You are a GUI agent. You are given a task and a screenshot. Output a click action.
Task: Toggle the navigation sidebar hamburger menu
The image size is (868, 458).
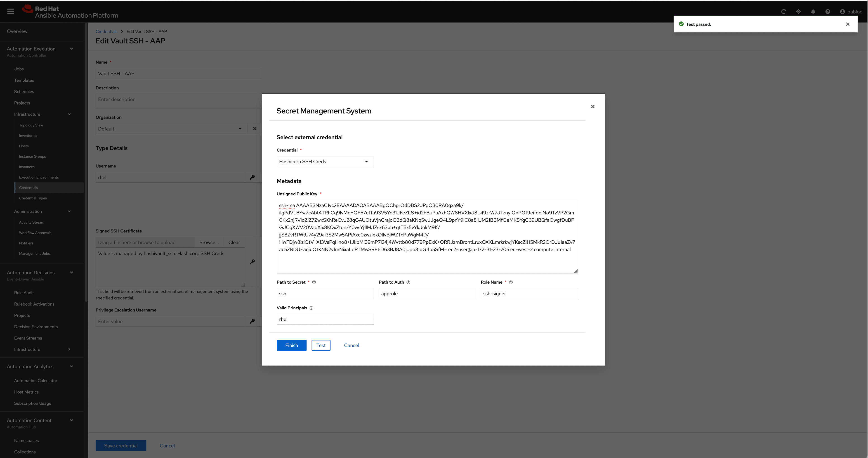tap(10, 11)
